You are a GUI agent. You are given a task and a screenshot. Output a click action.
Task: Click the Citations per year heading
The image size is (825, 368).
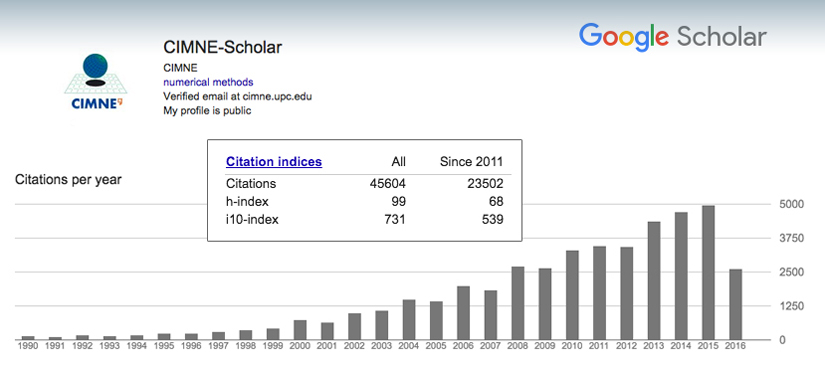pos(68,180)
